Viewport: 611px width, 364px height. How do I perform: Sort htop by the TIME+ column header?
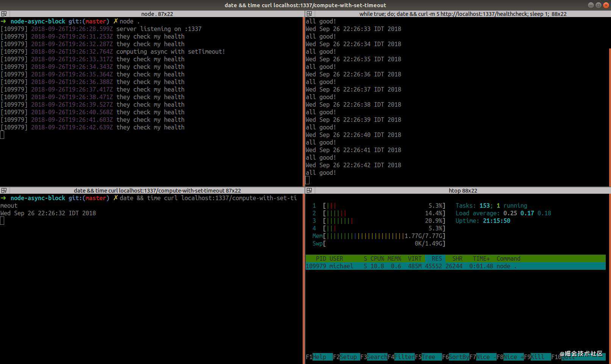tap(481, 258)
